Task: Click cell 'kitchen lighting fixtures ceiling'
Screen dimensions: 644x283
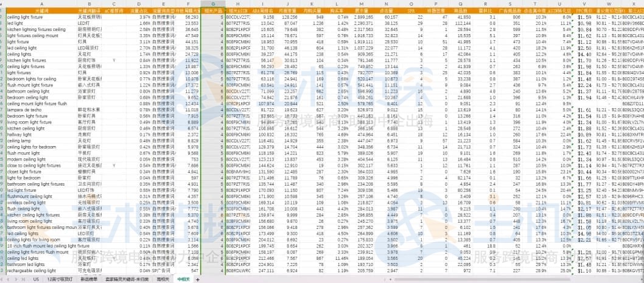Action: point(41,30)
